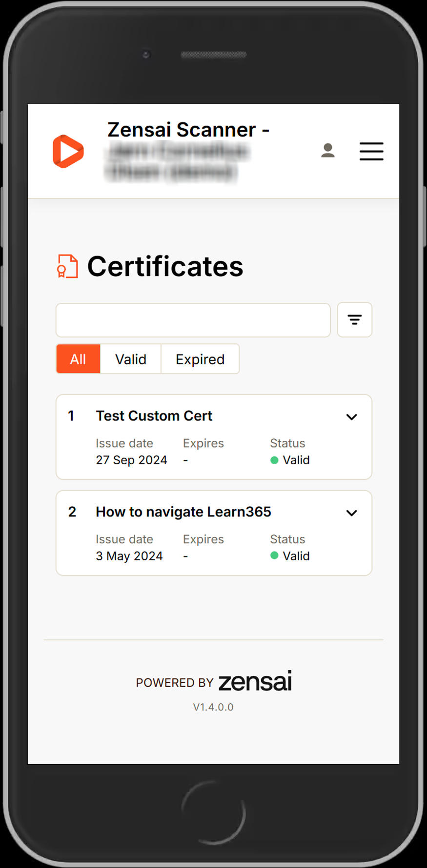The image size is (427, 868).
Task: Click the POWERED BY footer text
Action: [x=175, y=683]
